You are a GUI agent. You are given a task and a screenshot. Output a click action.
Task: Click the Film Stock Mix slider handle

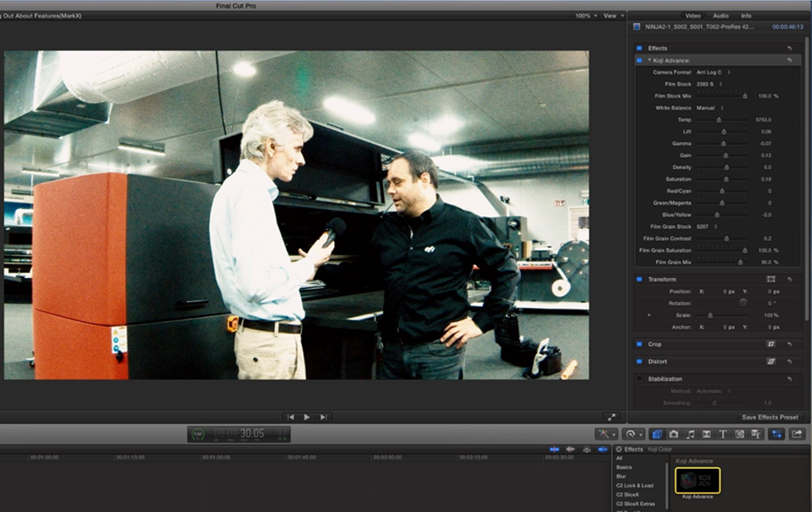(745, 96)
